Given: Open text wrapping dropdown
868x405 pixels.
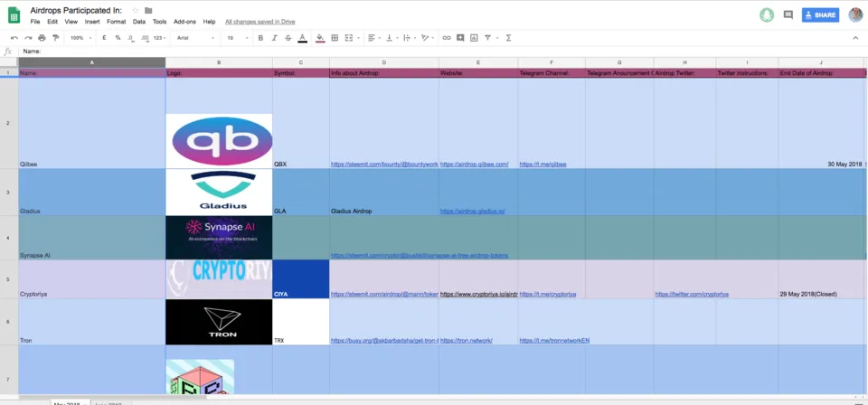Looking at the screenshot, I should pyautogui.click(x=409, y=38).
